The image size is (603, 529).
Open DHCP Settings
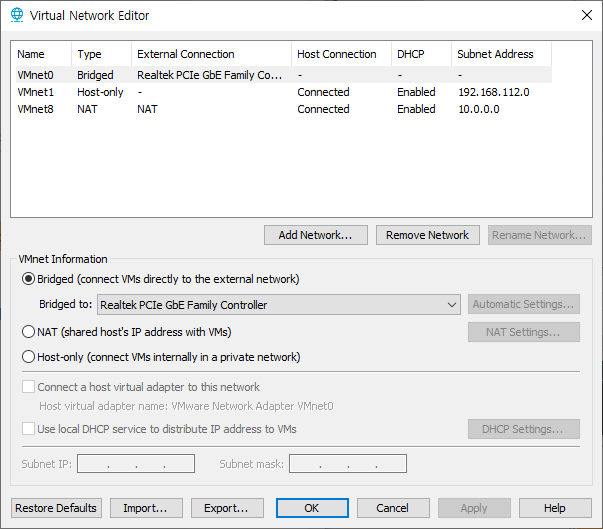pyautogui.click(x=524, y=429)
